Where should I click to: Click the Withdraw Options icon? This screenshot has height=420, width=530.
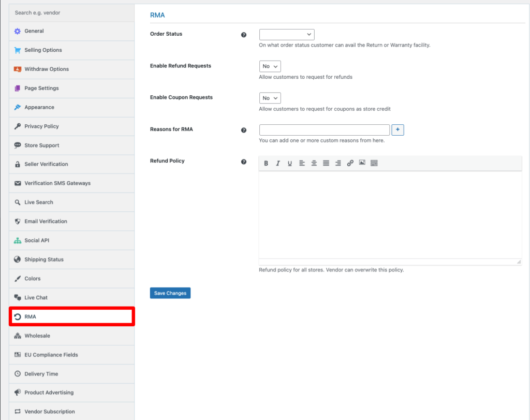coord(18,69)
